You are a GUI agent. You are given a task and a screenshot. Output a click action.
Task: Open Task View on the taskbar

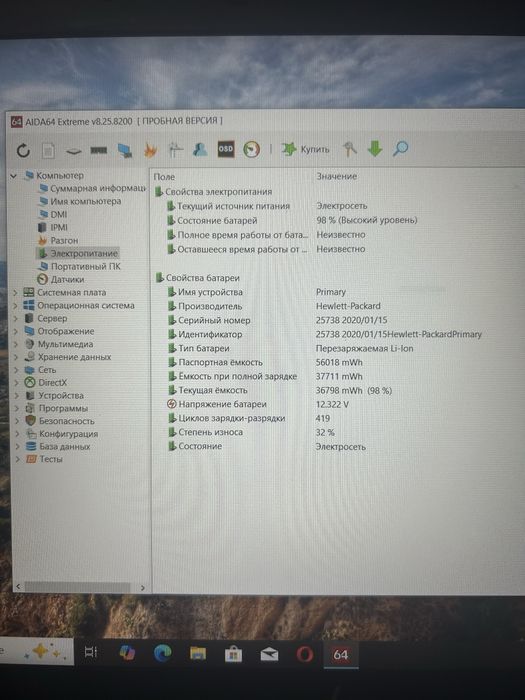(91, 652)
